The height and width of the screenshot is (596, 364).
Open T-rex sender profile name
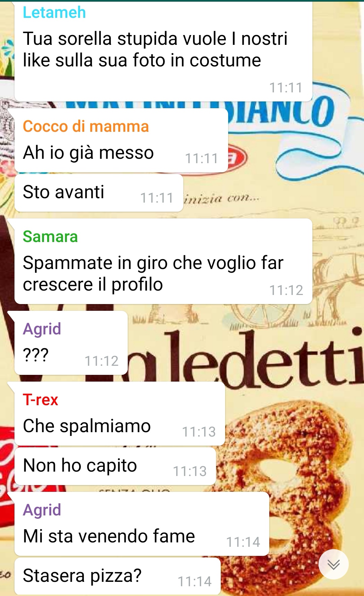point(40,400)
